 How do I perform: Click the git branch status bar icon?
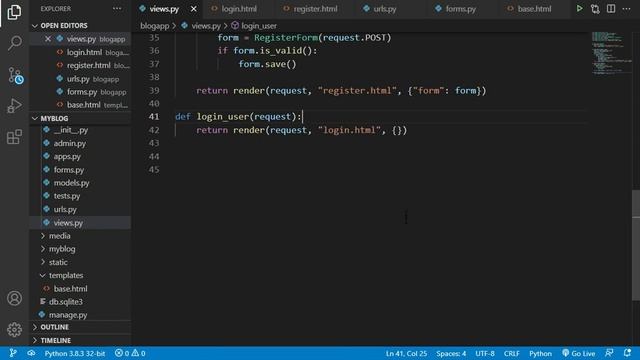tap(13, 353)
